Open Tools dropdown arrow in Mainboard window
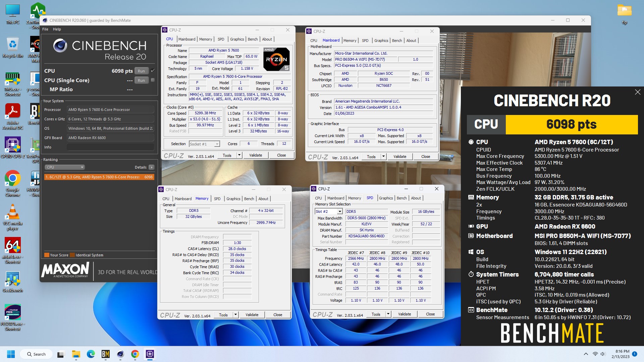 pos(383,157)
